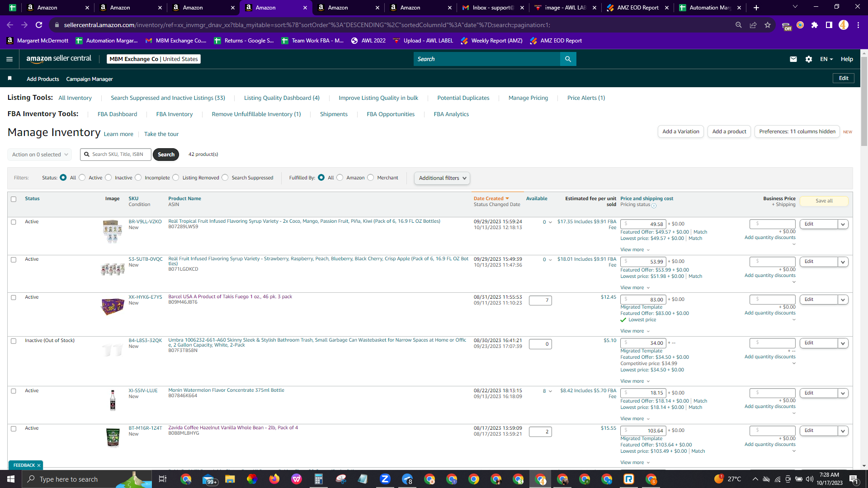Click the amazon seller central logo
This screenshot has width=868, height=488.
point(59,59)
